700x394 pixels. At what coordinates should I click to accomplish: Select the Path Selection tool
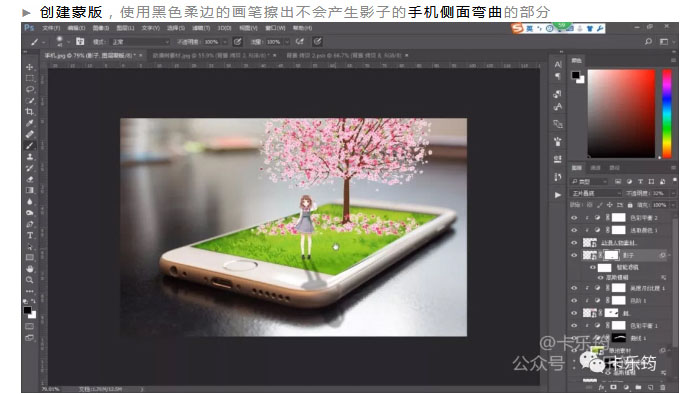point(29,247)
